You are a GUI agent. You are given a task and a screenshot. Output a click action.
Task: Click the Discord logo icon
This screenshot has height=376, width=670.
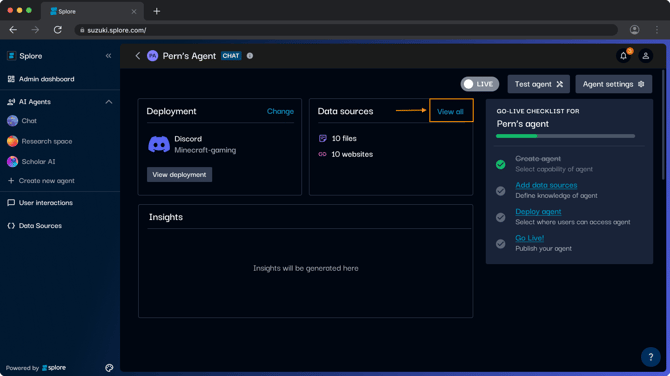159,144
